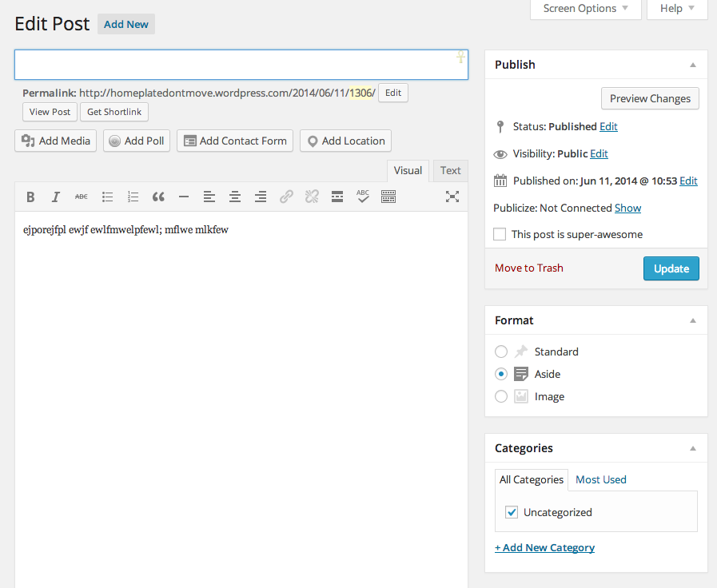
Task: Check 'This post is super-awesome' box
Action: pyautogui.click(x=500, y=234)
